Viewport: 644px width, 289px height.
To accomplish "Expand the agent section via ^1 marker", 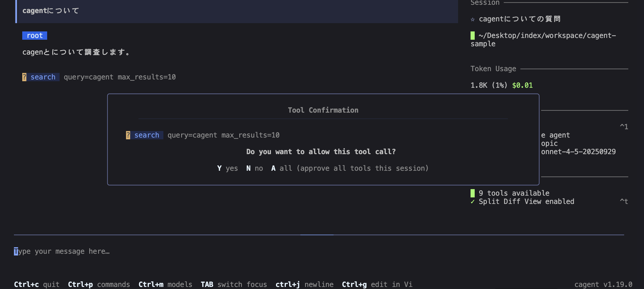I will pyautogui.click(x=624, y=127).
